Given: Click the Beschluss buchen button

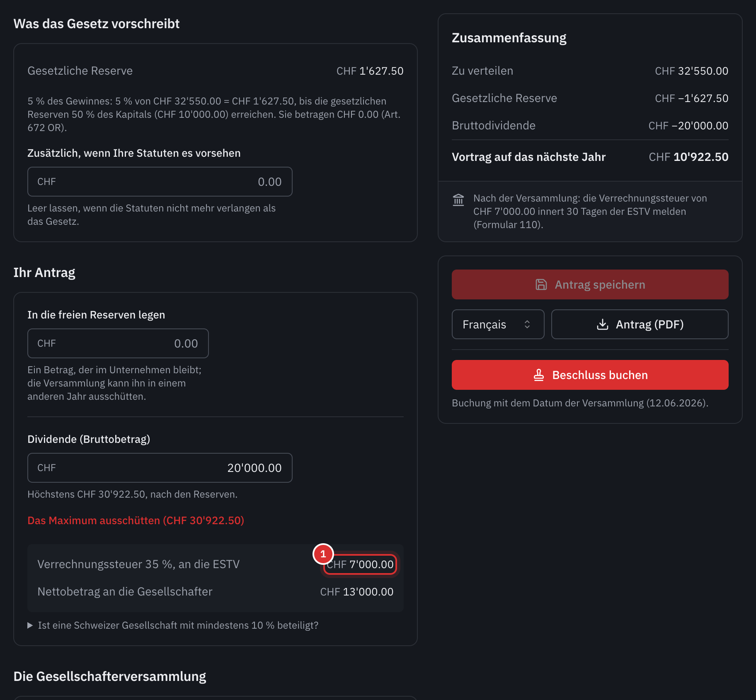Looking at the screenshot, I should point(590,375).
